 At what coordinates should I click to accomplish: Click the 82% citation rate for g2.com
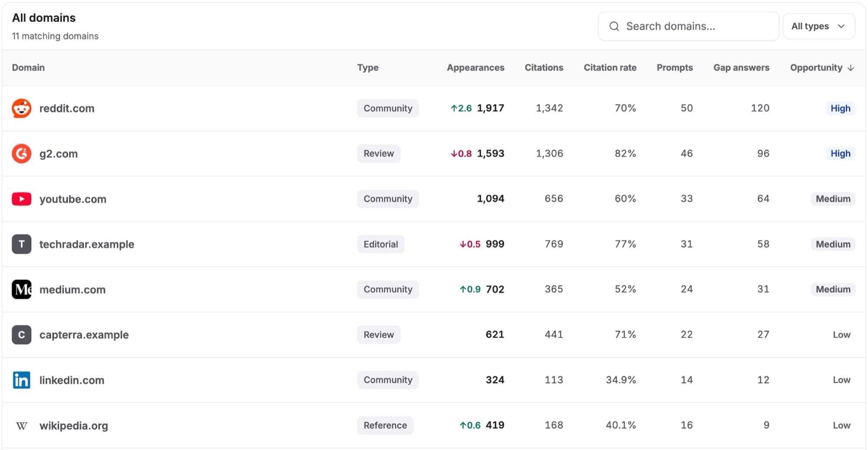point(625,154)
